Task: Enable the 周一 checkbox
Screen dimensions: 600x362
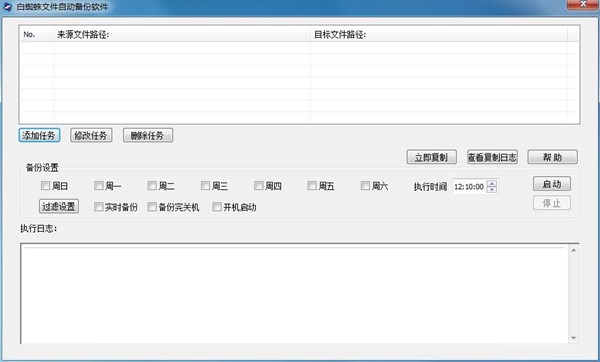Action: (99, 186)
